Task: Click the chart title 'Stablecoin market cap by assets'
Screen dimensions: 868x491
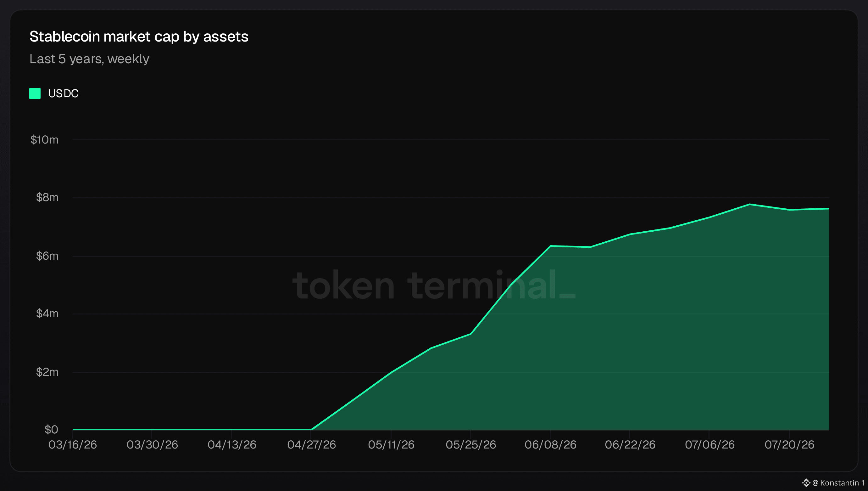Action: point(139,37)
